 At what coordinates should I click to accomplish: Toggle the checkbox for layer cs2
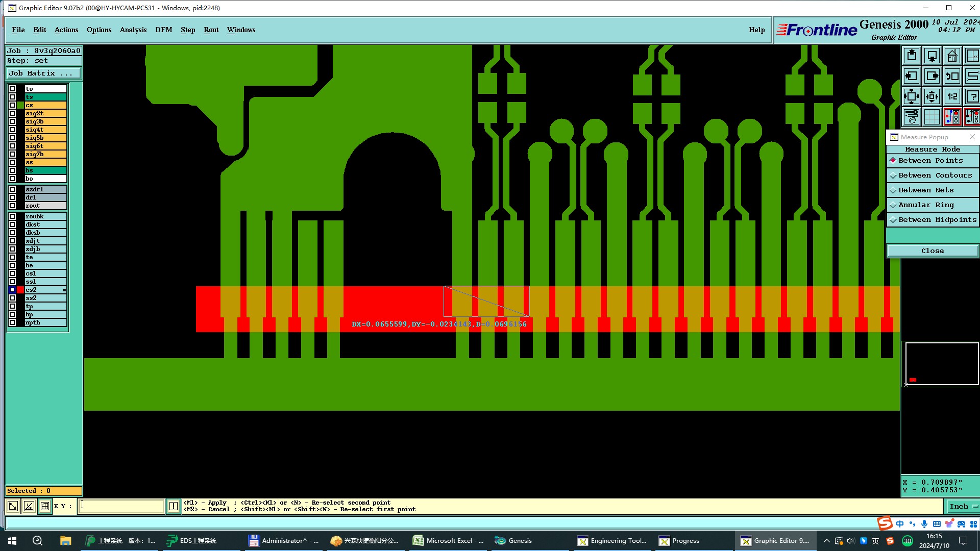(x=12, y=290)
